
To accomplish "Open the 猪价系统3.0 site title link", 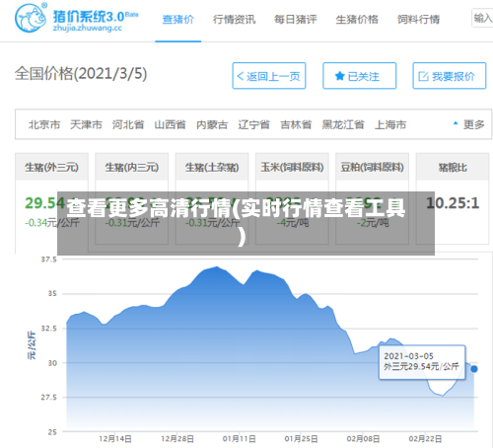I will pos(96,17).
